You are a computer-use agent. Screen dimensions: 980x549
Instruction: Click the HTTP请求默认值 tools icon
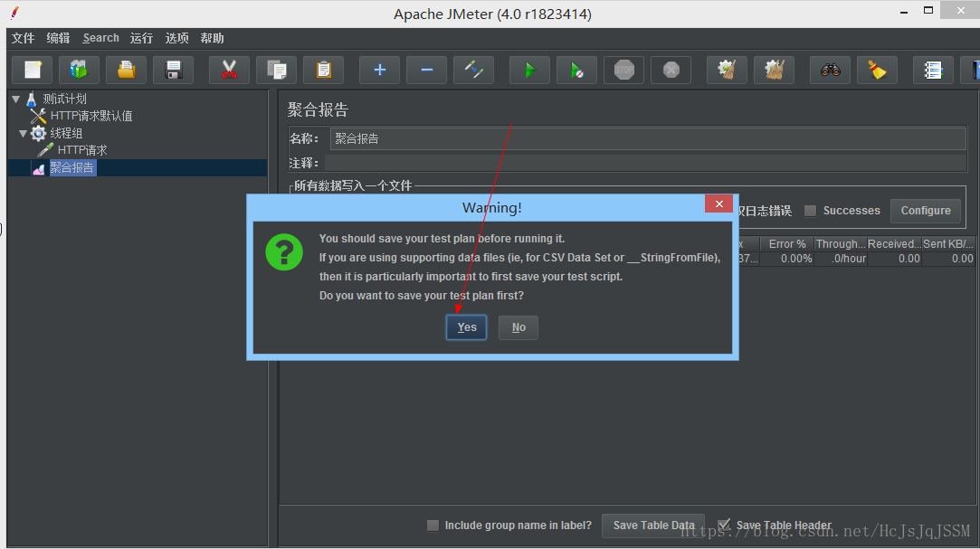click(39, 116)
